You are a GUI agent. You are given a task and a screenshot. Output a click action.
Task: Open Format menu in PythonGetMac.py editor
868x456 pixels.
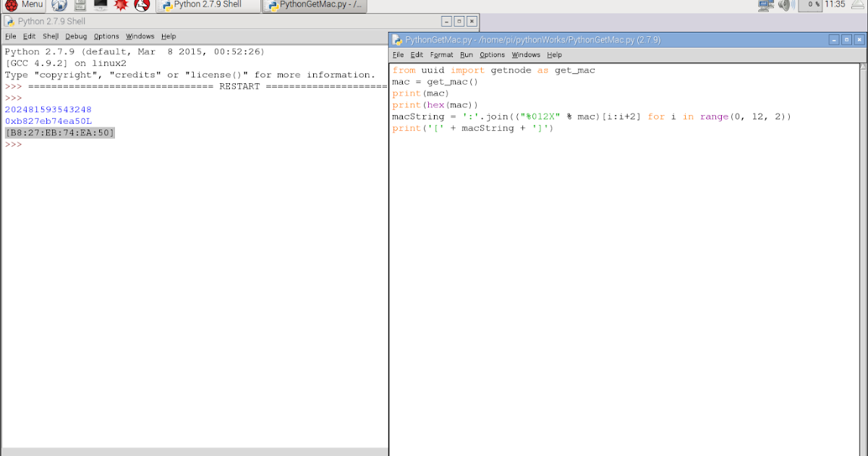coord(441,55)
